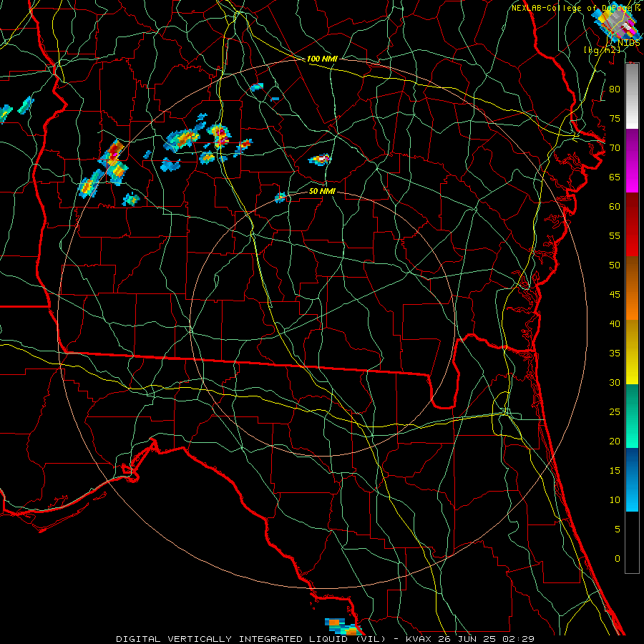Click the 100 NMI range ring label
The image size is (644, 644).
(x=322, y=59)
